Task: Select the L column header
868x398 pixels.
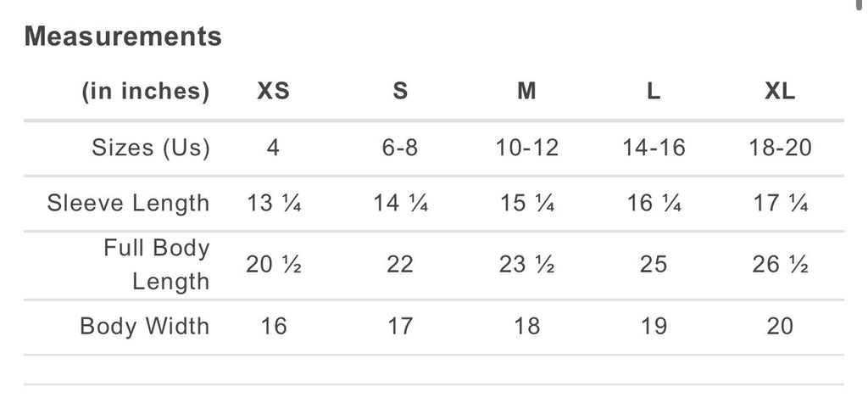Action: [x=654, y=92]
